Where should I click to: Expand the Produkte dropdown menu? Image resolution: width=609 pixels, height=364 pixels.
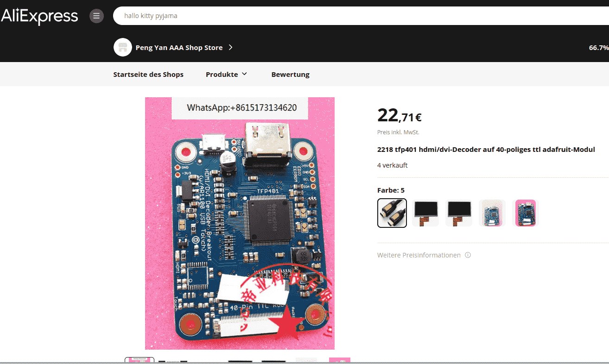(227, 74)
